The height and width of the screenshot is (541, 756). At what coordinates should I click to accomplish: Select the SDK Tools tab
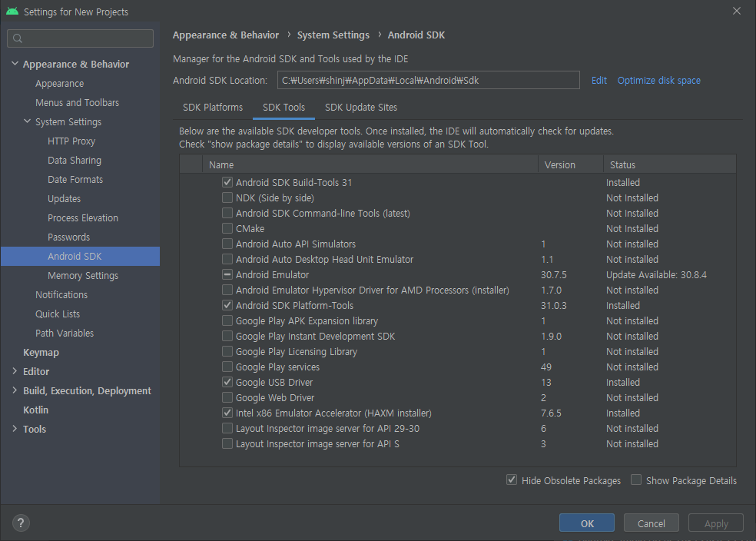[x=283, y=107]
